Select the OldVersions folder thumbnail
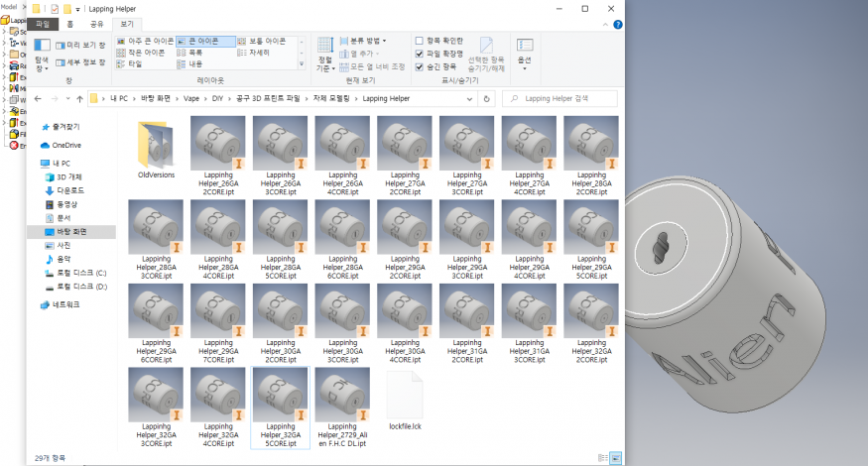The width and height of the screenshot is (868, 466). 156,149
